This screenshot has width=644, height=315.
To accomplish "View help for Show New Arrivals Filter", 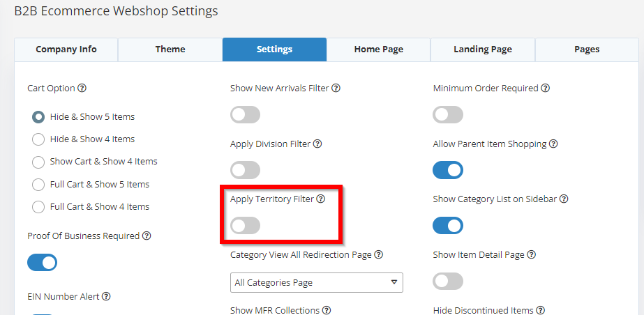I will pyautogui.click(x=336, y=89).
